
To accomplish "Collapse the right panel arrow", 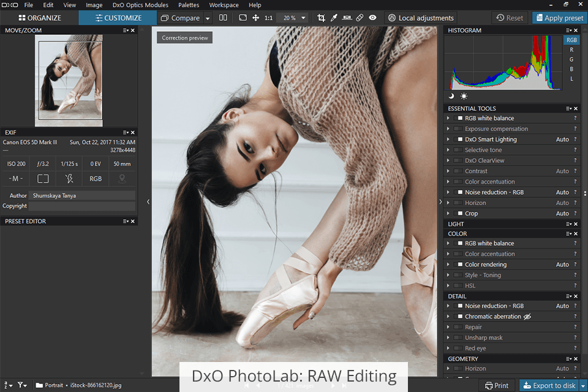I will click(x=440, y=202).
